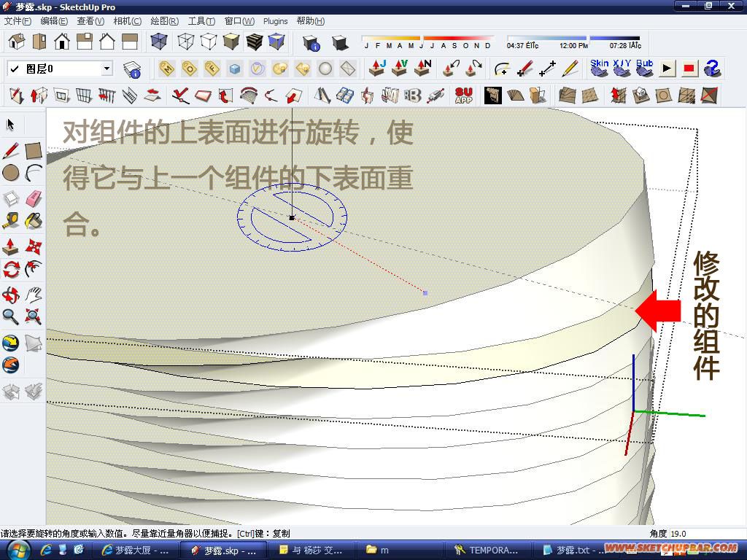
Task: Select the Move tool
Action: click(34, 246)
